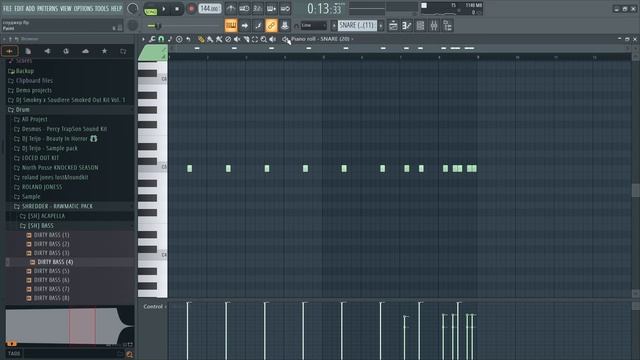The image size is (640, 360).
Task: Show the Channel rack
Action: point(420,26)
